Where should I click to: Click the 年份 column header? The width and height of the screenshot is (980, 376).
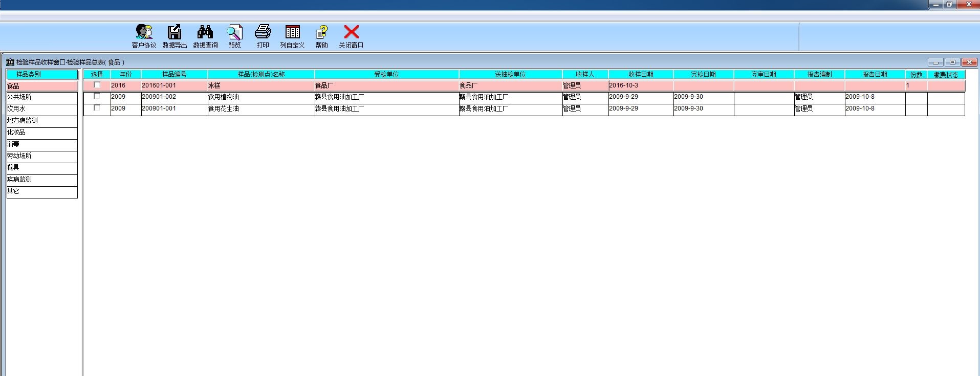[x=126, y=74]
